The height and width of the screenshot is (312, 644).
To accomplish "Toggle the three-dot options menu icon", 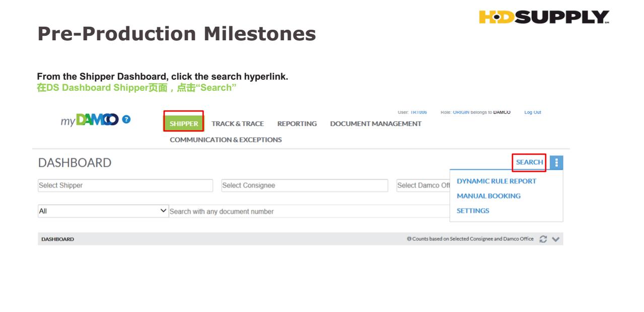I will [556, 162].
